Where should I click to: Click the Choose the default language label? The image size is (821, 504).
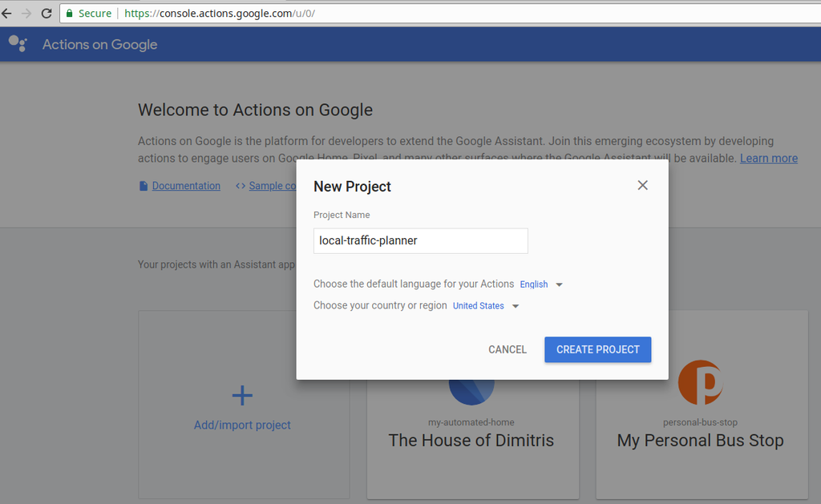(414, 284)
